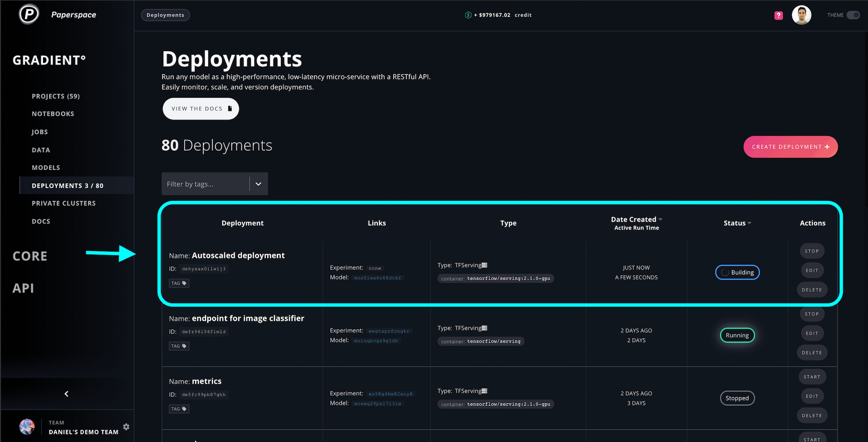Screen dimensions: 868x442
Task: Click the Building status badge
Action: tap(737, 272)
